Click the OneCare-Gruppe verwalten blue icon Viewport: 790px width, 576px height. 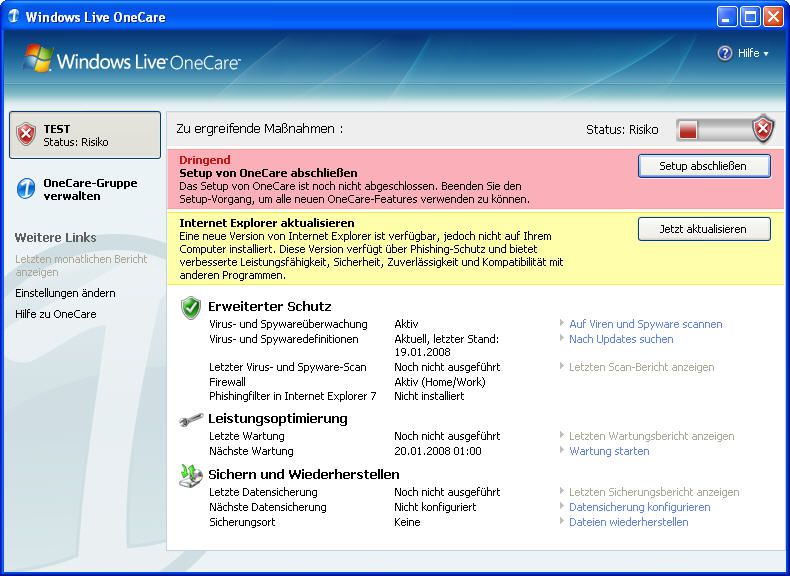pos(26,188)
